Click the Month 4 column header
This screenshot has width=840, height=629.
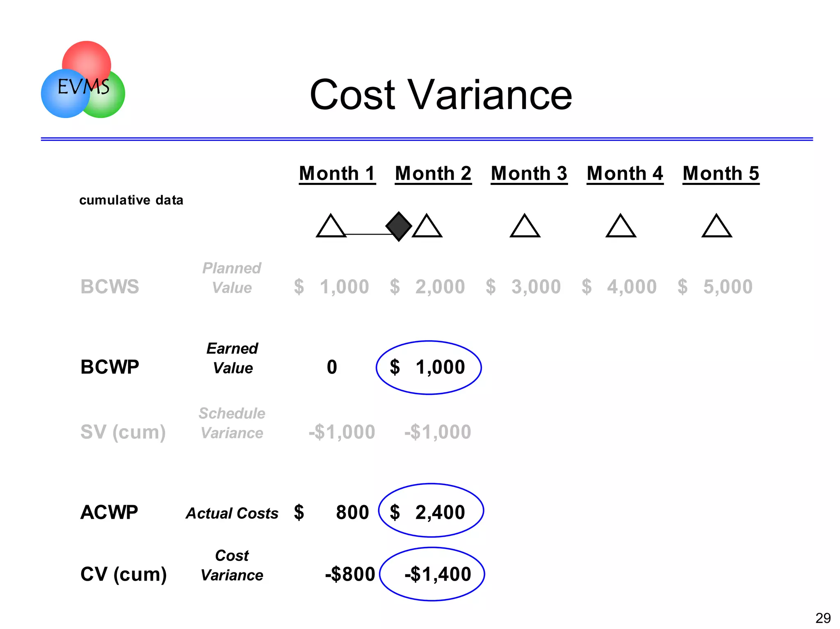point(625,174)
